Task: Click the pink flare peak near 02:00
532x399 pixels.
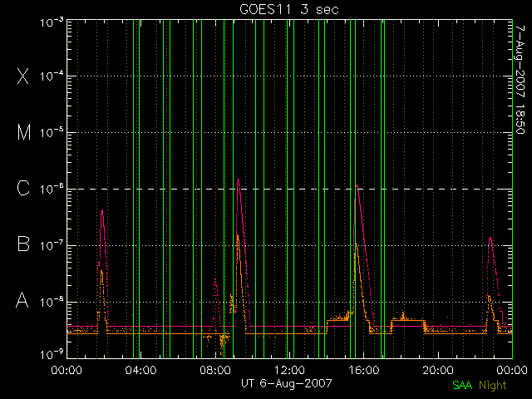Action: [x=101, y=211]
